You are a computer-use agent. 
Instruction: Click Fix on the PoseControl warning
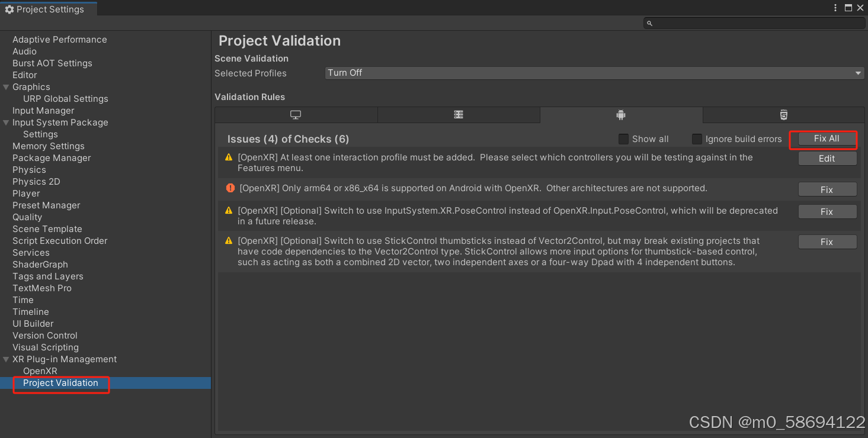tap(827, 211)
